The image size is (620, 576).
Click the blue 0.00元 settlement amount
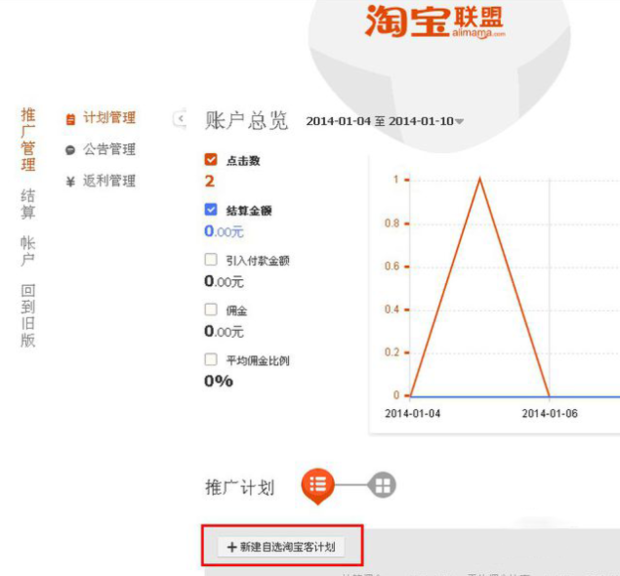pos(224,231)
